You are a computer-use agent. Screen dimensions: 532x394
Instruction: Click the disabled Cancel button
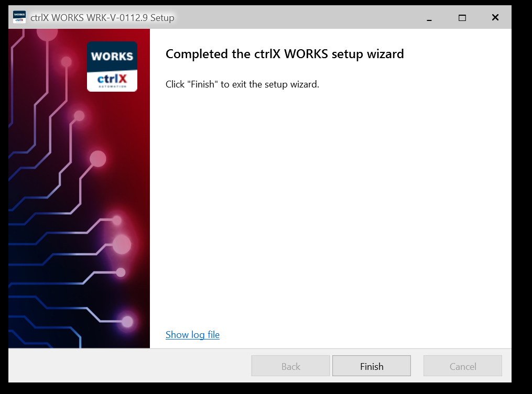tap(462, 366)
